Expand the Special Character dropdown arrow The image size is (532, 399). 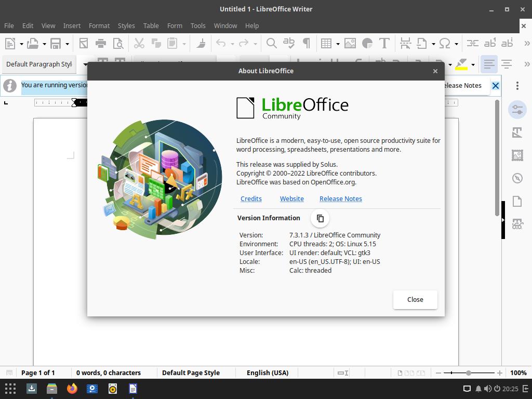tap(456, 44)
